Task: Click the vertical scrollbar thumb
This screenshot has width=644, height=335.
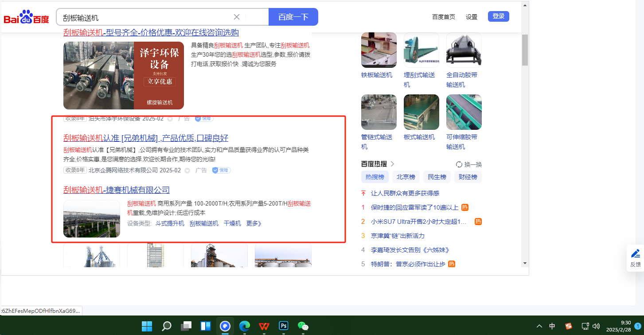Action: point(525,50)
